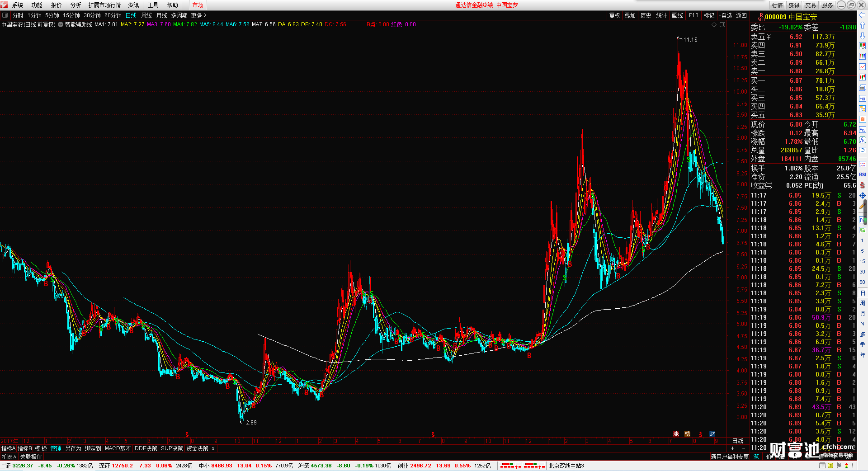Open the 多周期 multi-period option

point(179,15)
